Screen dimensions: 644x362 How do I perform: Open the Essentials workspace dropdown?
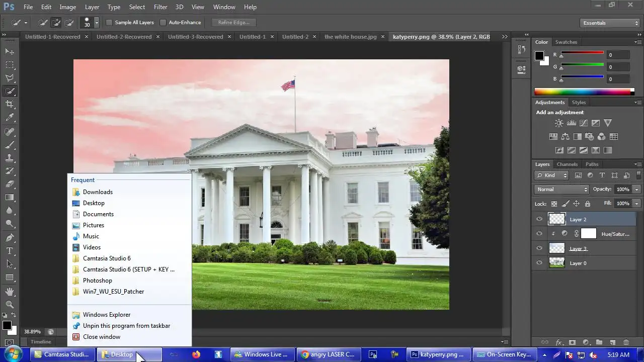[609, 23]
